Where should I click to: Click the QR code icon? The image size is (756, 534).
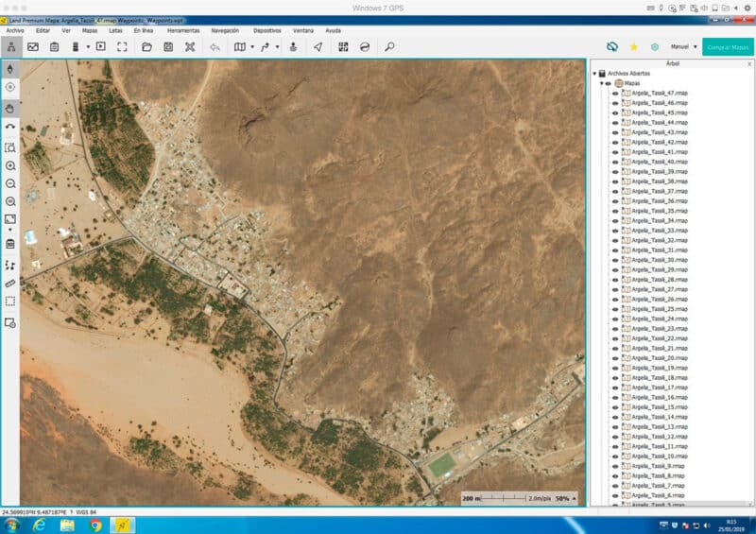[x=343, y=47]
